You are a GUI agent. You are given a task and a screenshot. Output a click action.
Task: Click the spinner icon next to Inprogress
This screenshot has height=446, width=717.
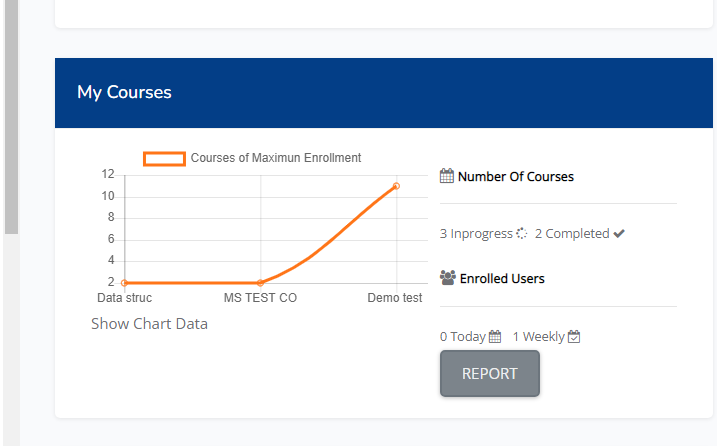click(521, 233)
